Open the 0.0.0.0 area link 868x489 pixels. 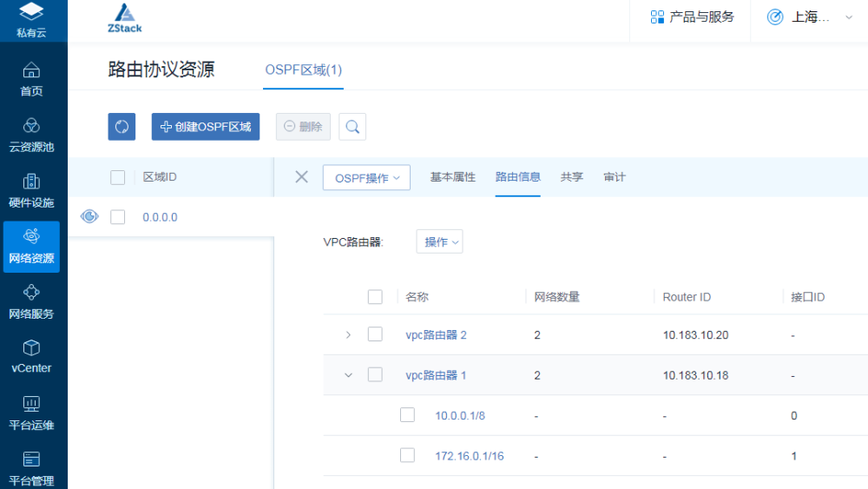(x=160, y=217)
